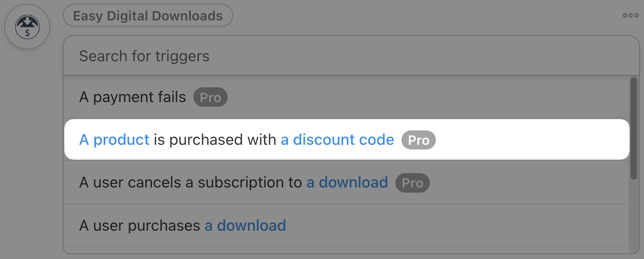Viewport: 644px width, 259px height.
Task: Select 'A user cancels a subscription to' trigger
Action: pyautogui.click(x=191, y=182)
